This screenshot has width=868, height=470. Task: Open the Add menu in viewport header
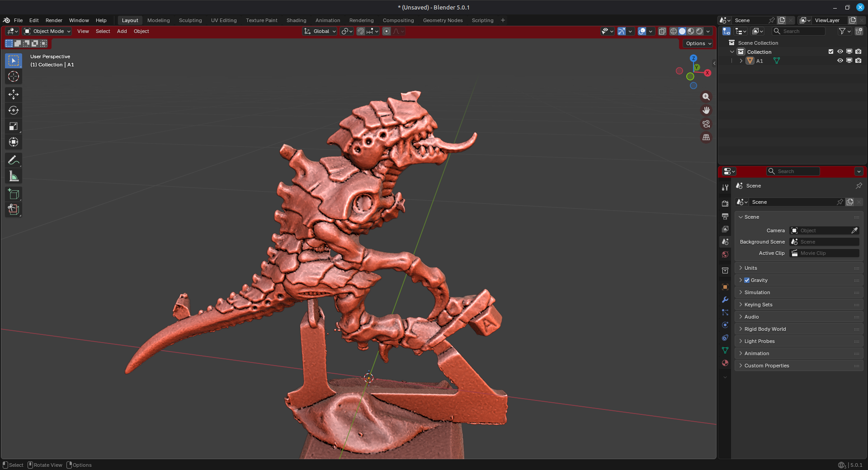pyautogui.click(x=122, y=31)
